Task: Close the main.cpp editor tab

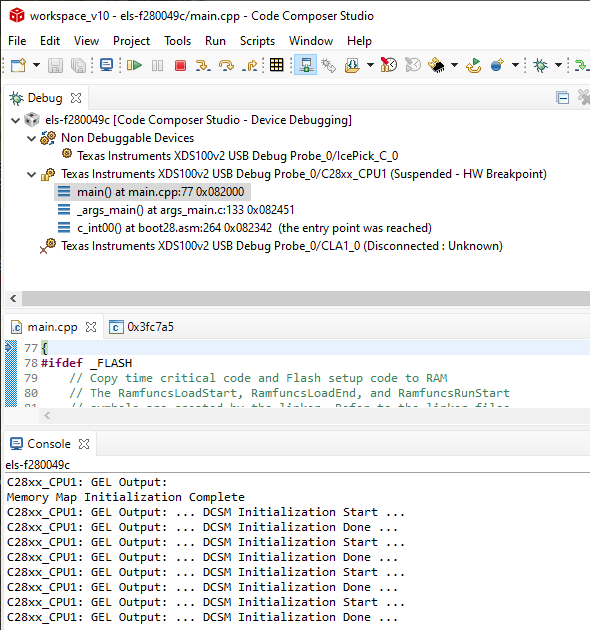Action: [91, 327]
